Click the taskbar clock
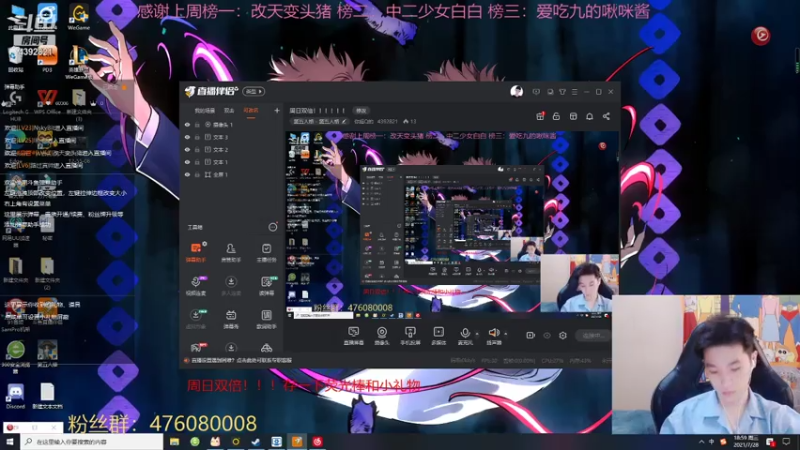This screenshot has height=450, width=800. click(x=746, y=441)
